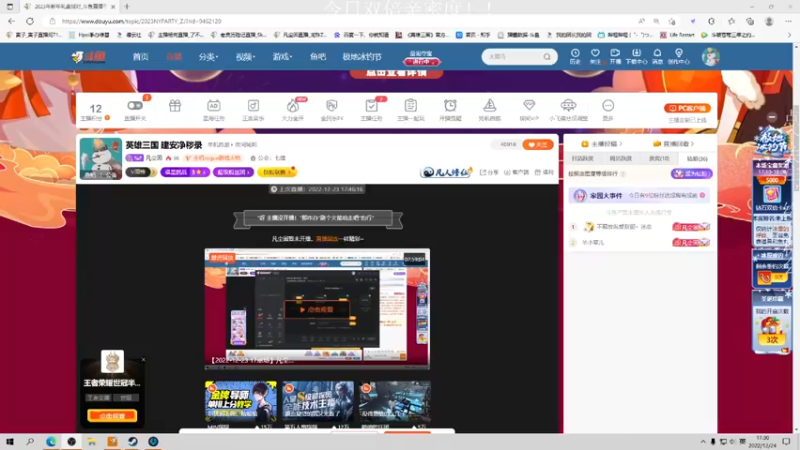Expand 主播狂欢 link in right panel

pyautogui.click(x=602, y=144)
